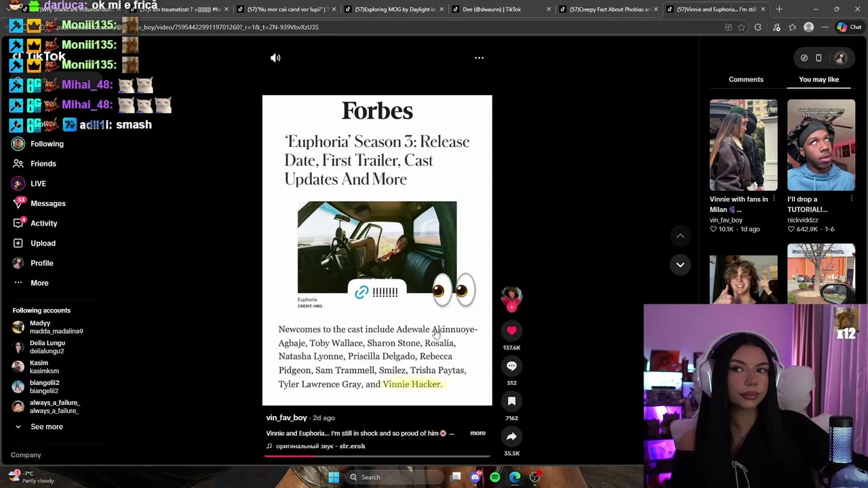The image size is (868, 488).
Task: Open biangelii2 account
Action: (35, 387)
